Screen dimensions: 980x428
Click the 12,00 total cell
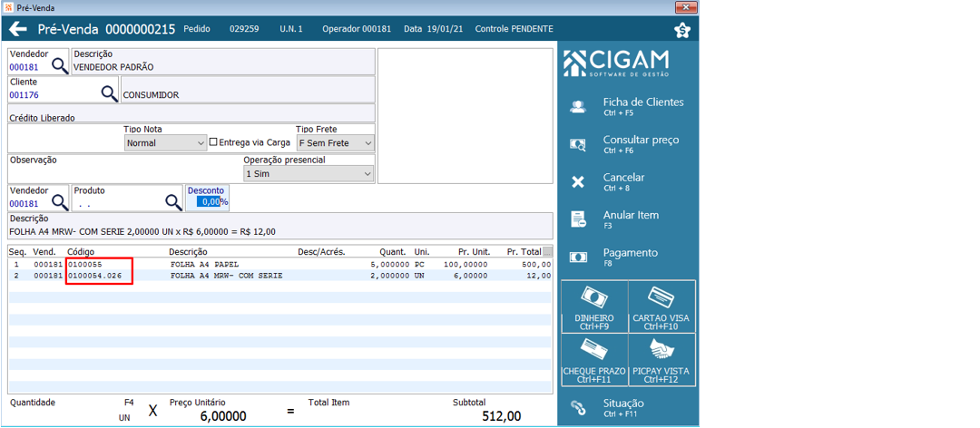point(541,276)
